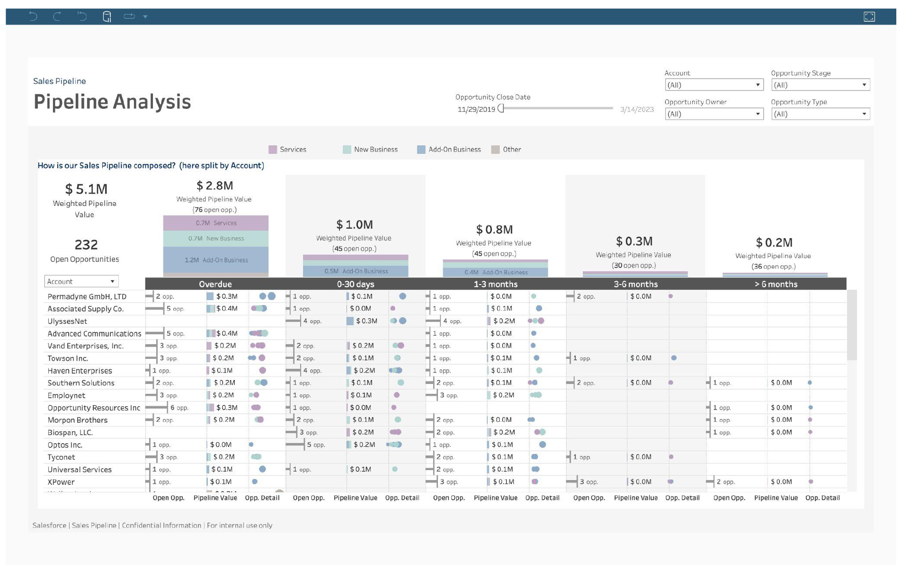Expand the Opportunity Type dropdown
Image resolution: width=910 pixels, height=588 pixels.
820,114
